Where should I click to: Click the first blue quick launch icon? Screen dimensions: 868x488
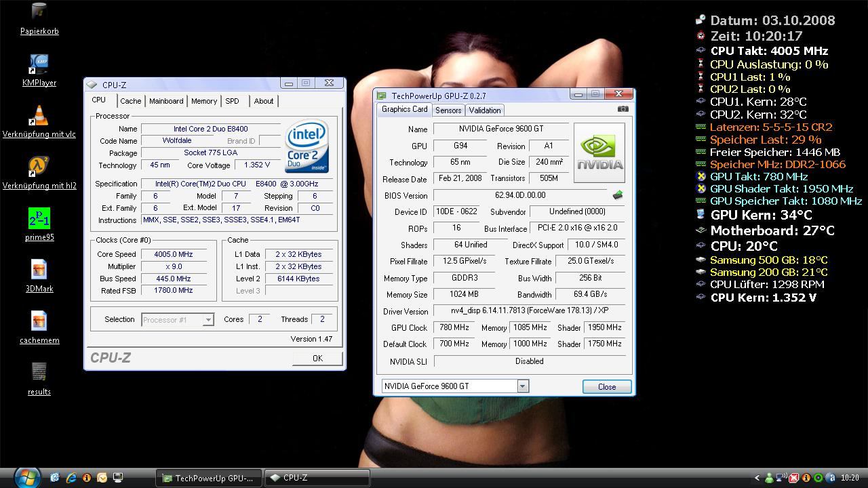pyautogui.click(x=55, y=478)
